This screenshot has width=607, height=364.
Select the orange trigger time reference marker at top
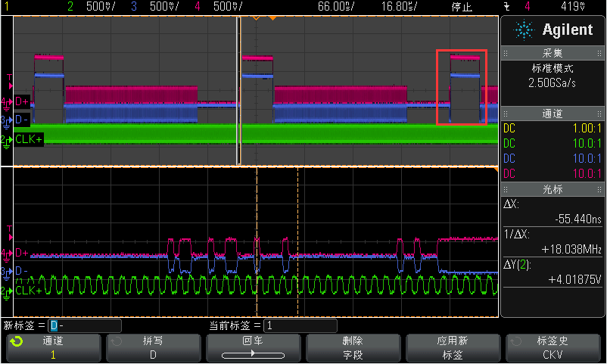(x=256, y=17)
